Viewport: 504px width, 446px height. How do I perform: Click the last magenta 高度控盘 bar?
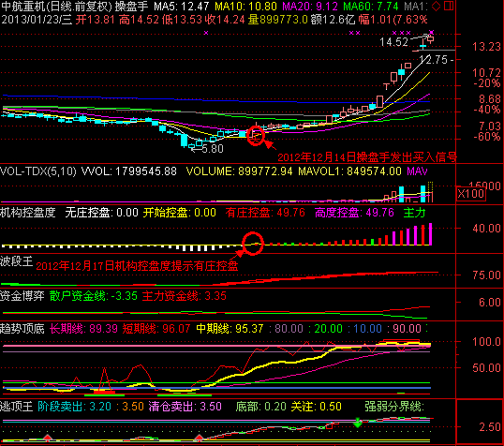click(x=430, y=234)
